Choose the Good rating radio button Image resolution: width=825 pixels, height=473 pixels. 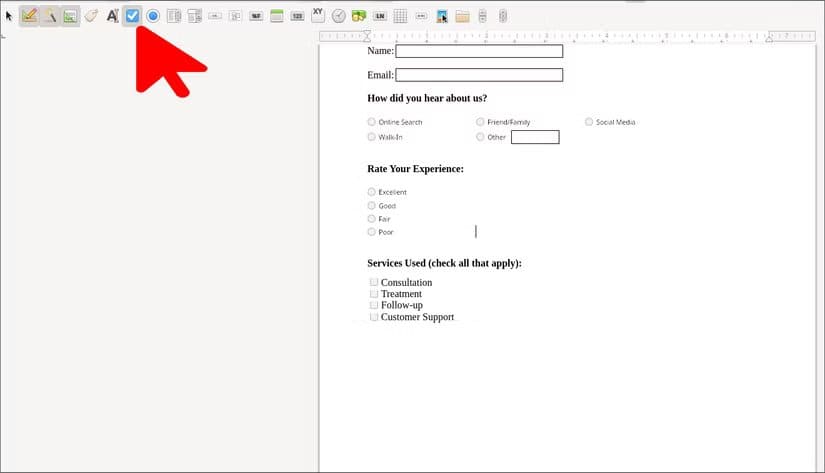pos(371,205)
